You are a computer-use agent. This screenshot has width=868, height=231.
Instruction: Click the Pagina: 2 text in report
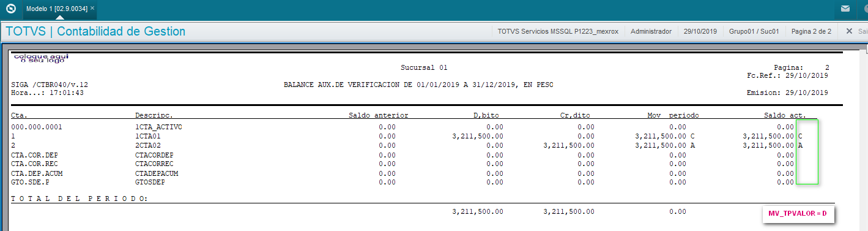pos(801,67)
